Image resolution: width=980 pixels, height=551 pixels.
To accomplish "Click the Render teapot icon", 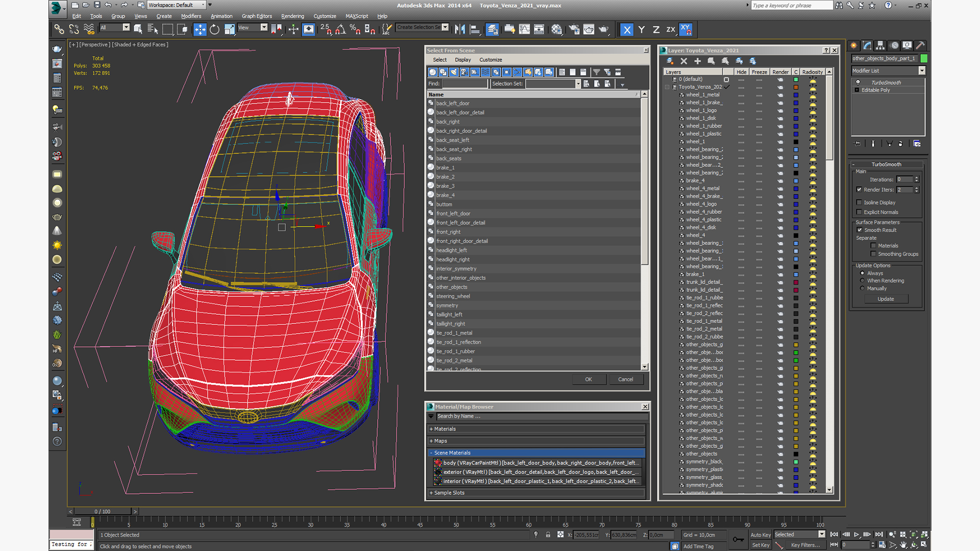I will tap(604, 30).
